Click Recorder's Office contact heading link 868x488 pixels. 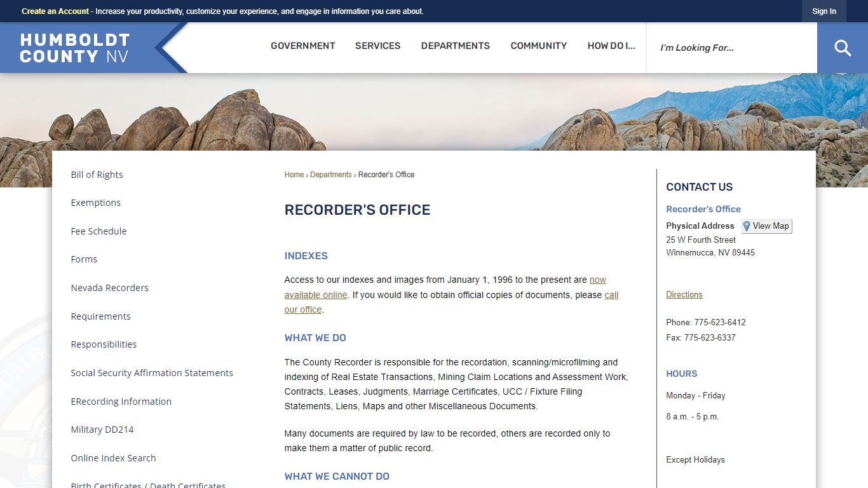pos(703,209)
